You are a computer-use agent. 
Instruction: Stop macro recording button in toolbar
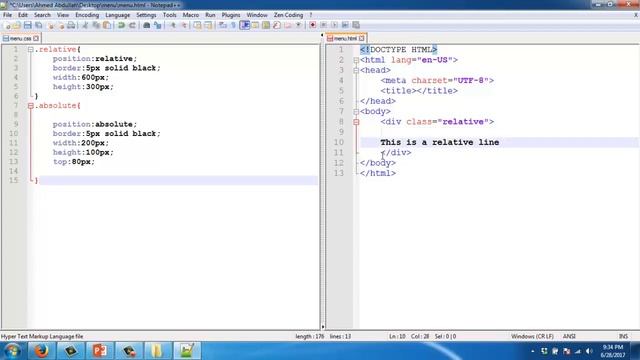coord(323,25)
